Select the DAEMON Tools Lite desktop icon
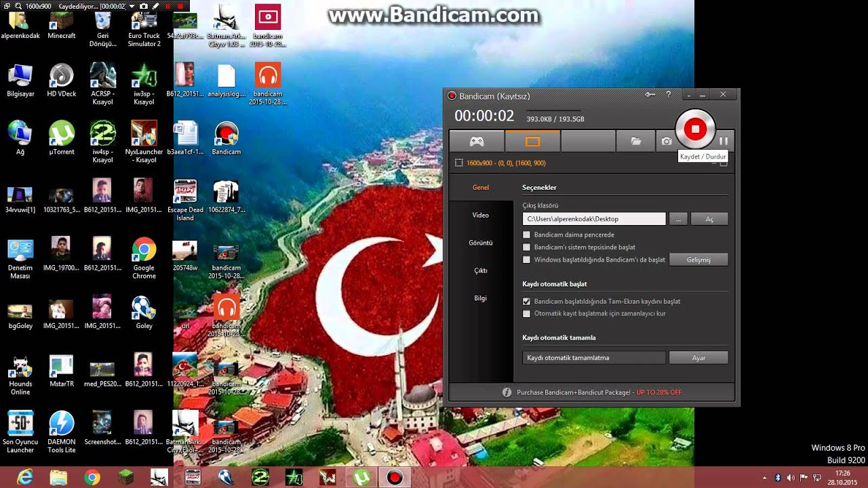 pos(62,432)
